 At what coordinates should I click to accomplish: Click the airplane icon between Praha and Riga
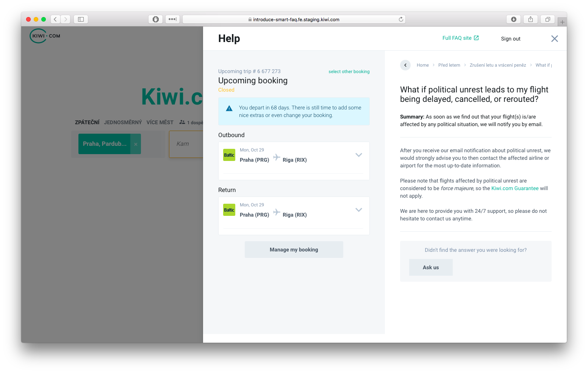(276, 157)
